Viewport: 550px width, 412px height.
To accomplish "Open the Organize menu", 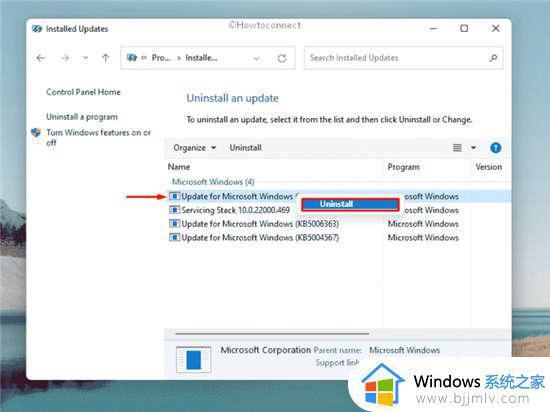I will pos(195,148).
